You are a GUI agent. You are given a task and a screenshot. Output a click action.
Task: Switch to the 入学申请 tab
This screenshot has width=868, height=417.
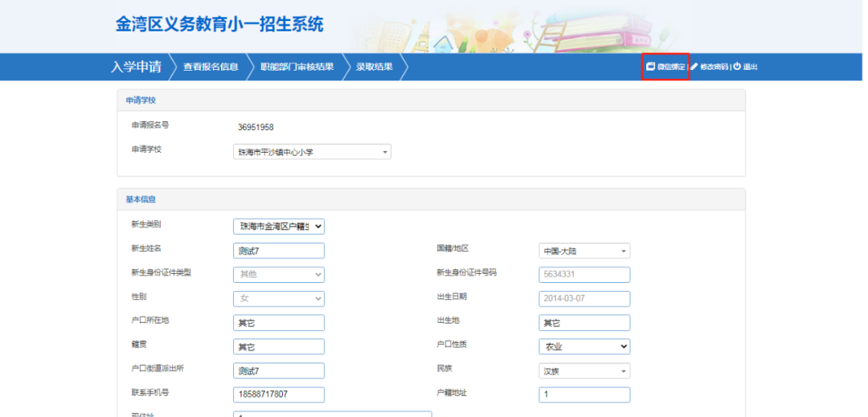(x=136, y=67)
